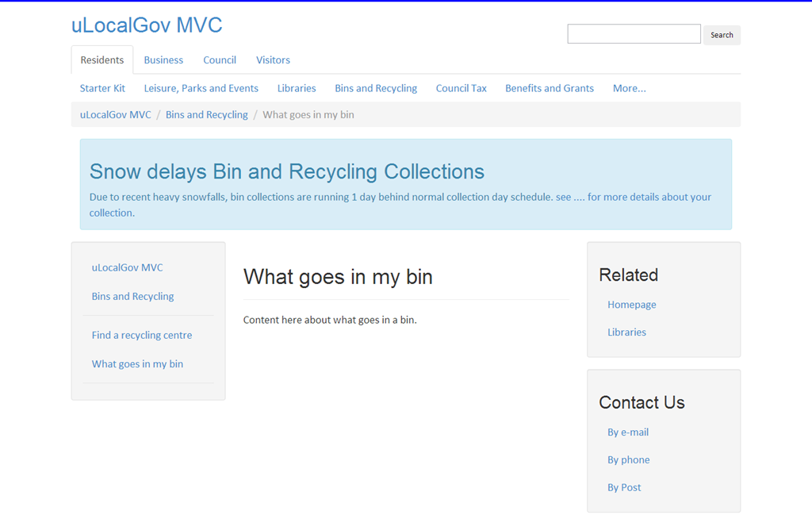Expand the More... navigation menu
Viewport: 812px width, 515px height.
click(629, 88)
